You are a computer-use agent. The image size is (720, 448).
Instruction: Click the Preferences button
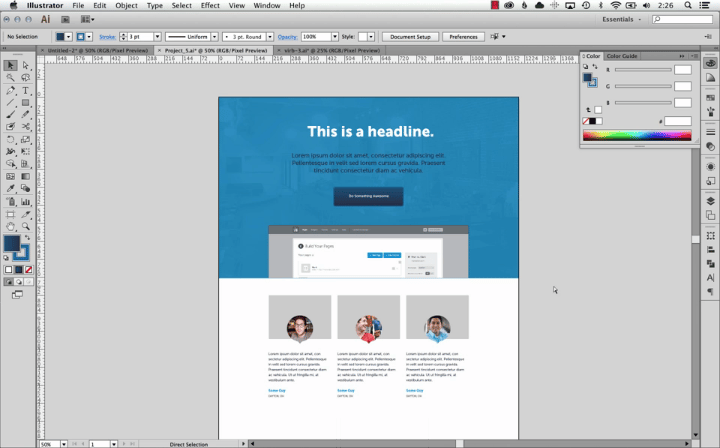463,37
